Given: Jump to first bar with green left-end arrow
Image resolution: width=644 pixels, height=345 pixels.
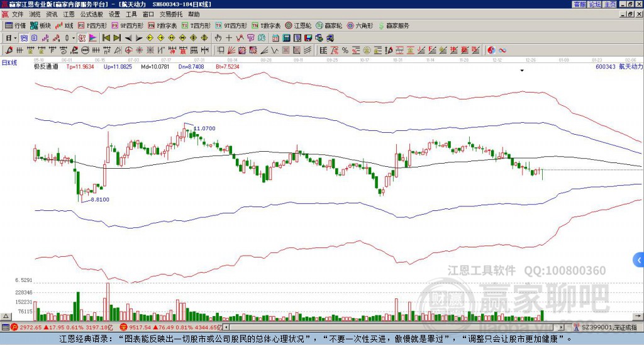Looking at the screenshot, I should tap(106, 38).
